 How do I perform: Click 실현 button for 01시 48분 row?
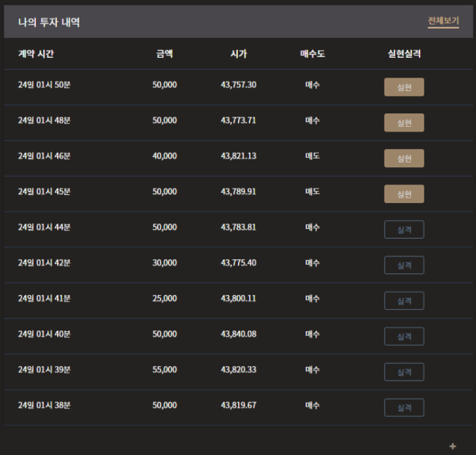(404, 123)
